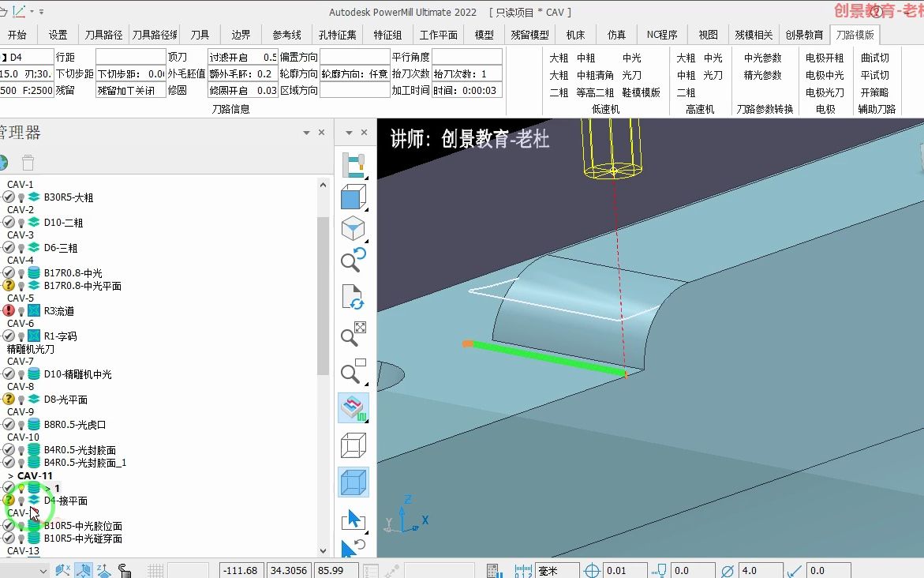Screen dimensions: 924x578
Task: Click the ISO view cube icon in the view toolbar
Action: point(354,229)
